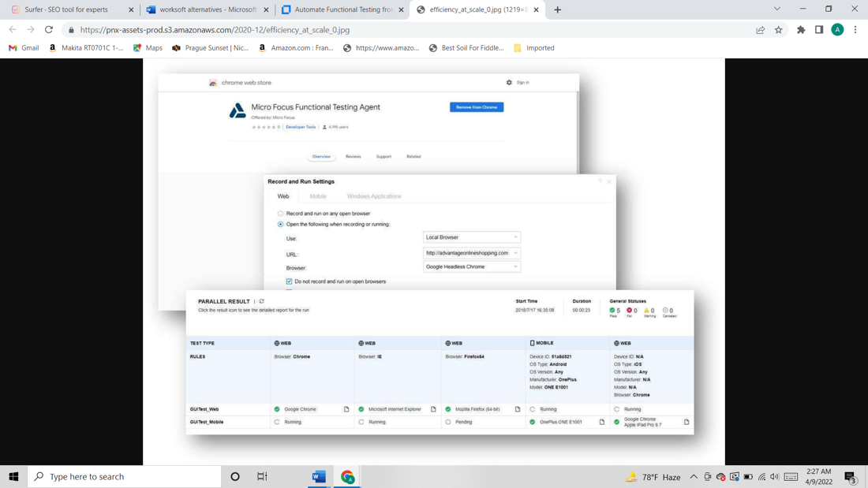Screen dimensions: 868x488
Task: Click the web store settings gear
Action: (509, 83)
